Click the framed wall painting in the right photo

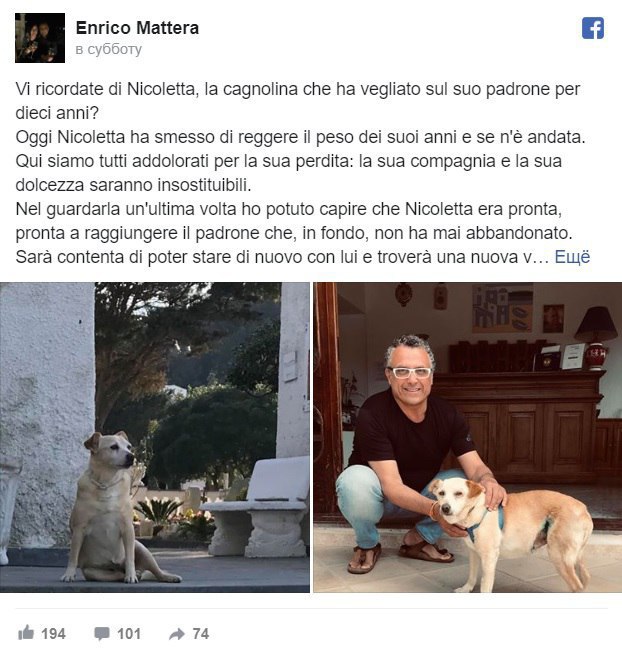point(502,308)
